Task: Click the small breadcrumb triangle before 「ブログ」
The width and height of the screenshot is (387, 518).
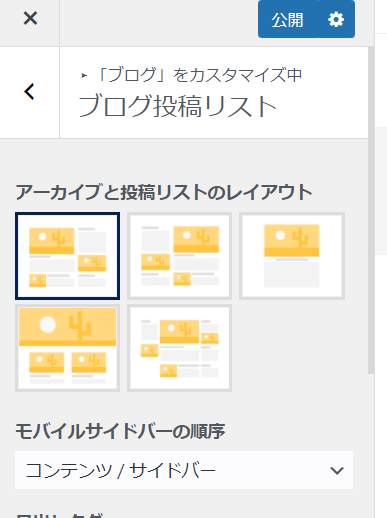Action: click(x=84, y=76)
